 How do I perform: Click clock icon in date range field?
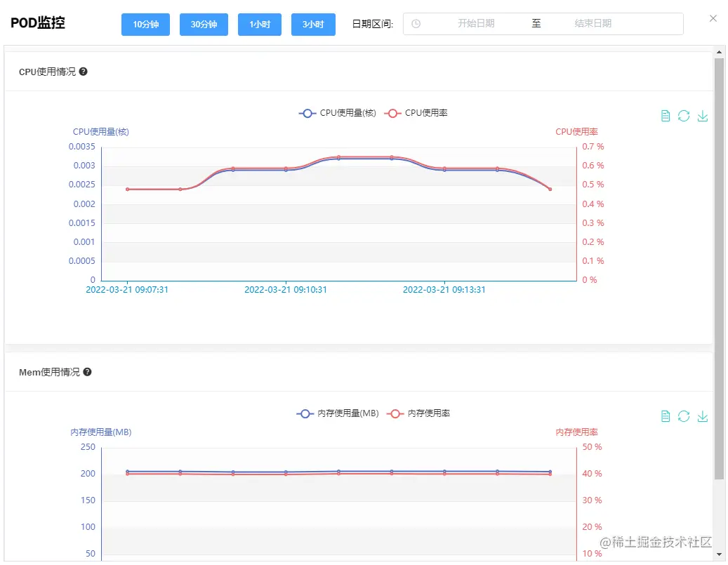click(416, 24)
